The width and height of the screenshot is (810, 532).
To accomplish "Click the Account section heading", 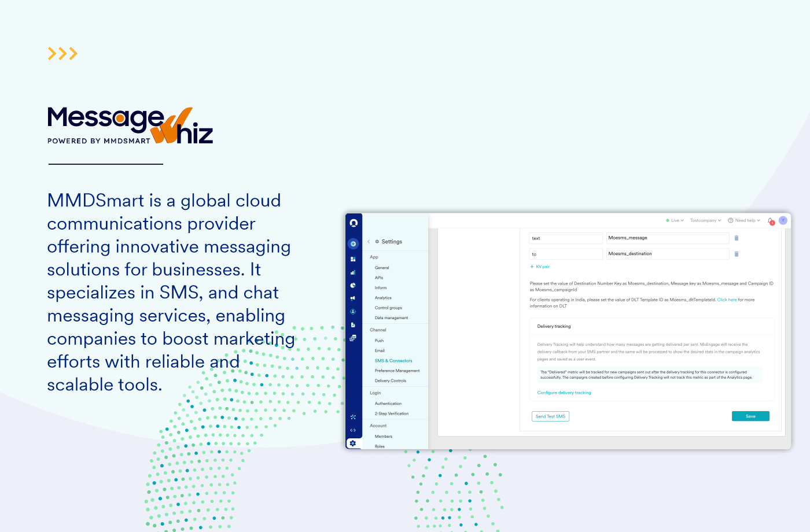I will point(378,426).
